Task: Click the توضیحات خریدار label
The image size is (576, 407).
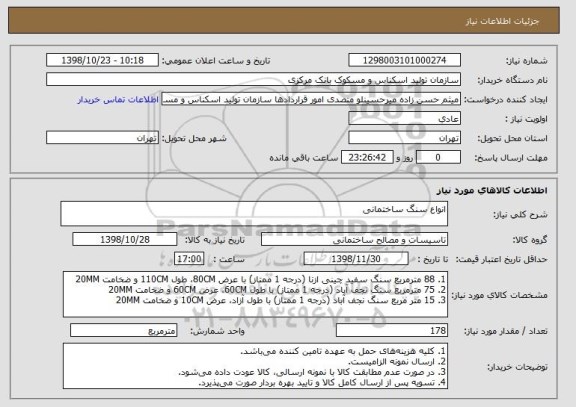Action: (x=517, y=367)
